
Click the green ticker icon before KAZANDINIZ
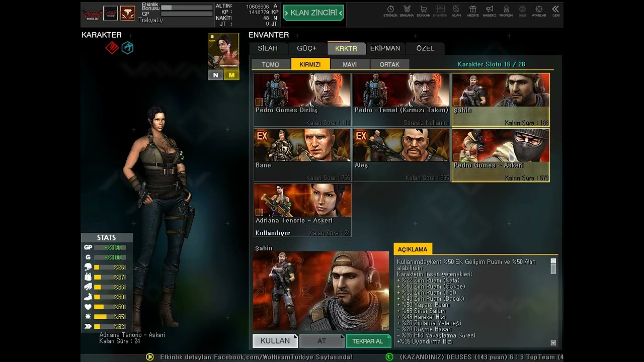tap(389, 357)
